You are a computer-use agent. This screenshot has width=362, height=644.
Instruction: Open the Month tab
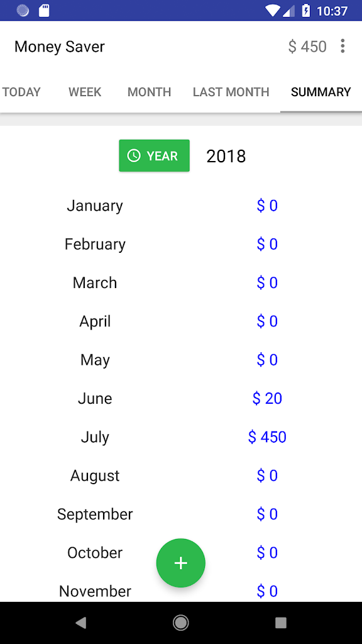click(149, 92)
